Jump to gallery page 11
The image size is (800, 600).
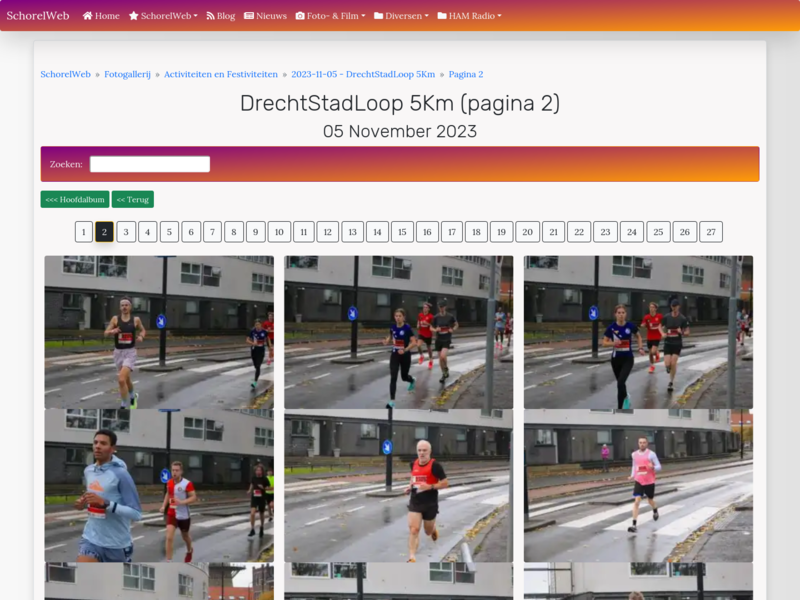304,232
